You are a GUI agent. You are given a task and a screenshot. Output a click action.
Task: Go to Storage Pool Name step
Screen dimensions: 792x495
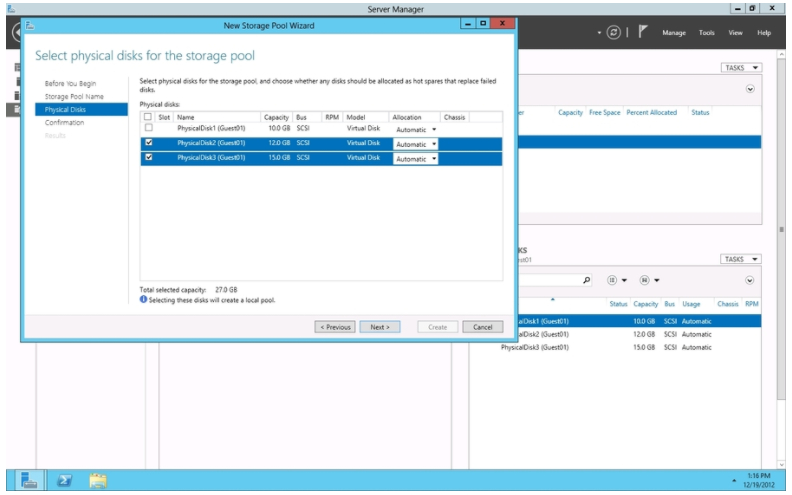[74, 96]
